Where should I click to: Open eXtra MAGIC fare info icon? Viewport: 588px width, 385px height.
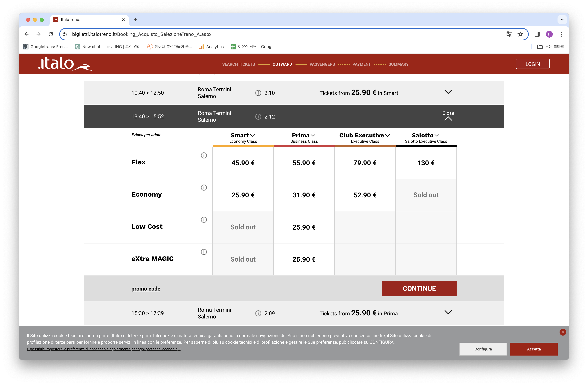pyautogui.click(x=204, y=252)
